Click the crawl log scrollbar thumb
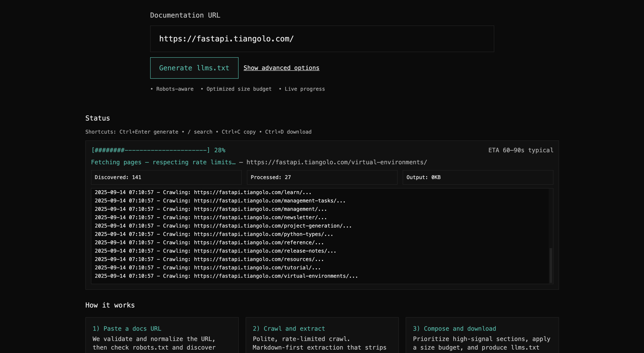The image size is (644, 353). point(550,265)
